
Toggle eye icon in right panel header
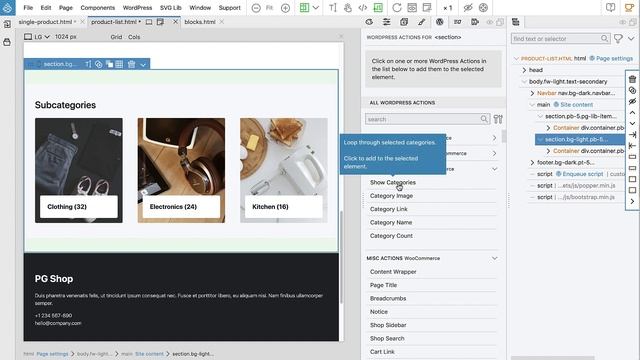coord(622,22)
